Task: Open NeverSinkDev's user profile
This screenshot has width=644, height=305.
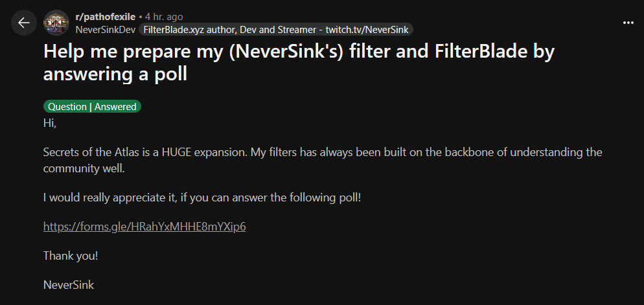Action: (x=106, y=30)
